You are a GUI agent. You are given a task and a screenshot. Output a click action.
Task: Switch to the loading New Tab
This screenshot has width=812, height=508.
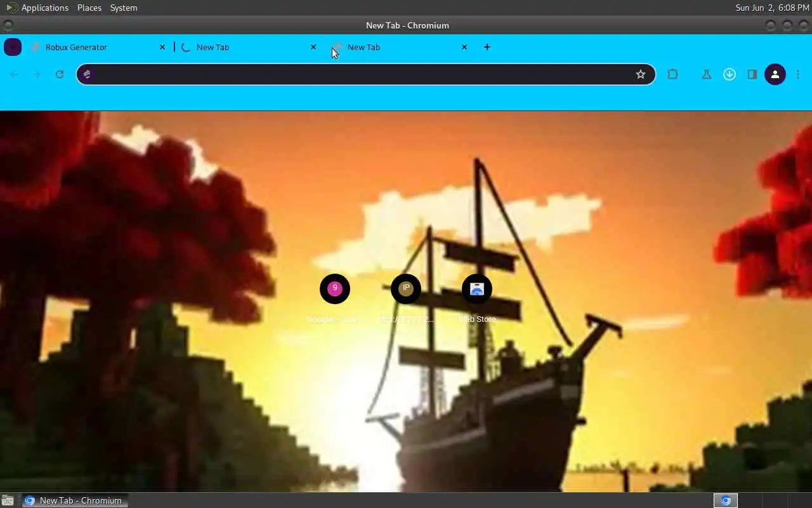249,47
